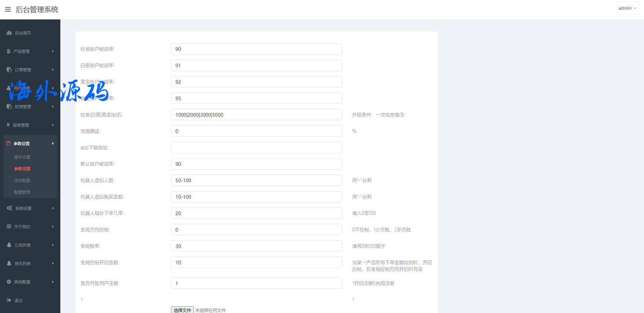Go to 配置管理 in the sidebar
Image resolution: width=644 pixels, height=313 pixels.
pyautogui.click(x=22, y=192)
